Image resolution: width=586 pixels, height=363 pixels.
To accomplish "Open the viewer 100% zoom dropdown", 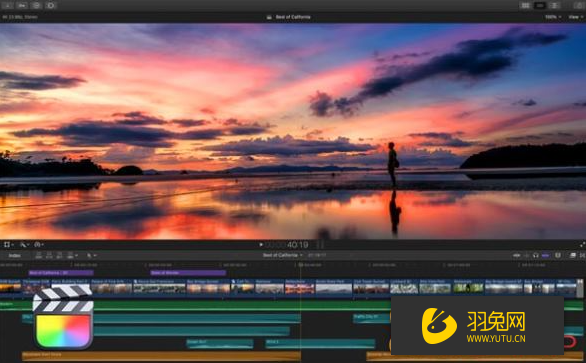I will coord(553,17).
